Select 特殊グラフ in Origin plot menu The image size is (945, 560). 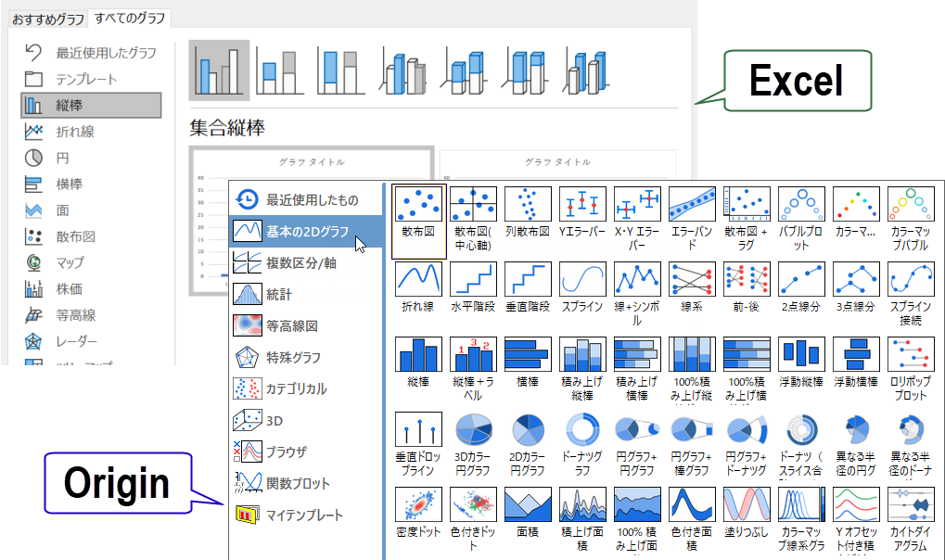(306, 358)
